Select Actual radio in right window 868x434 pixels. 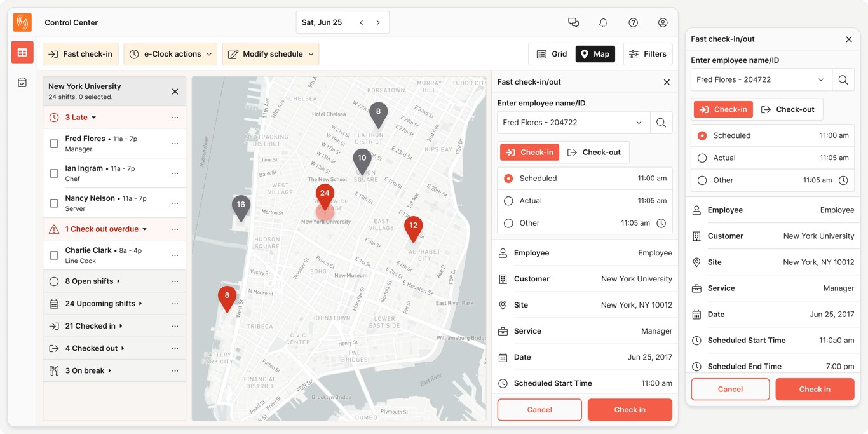pyautogui.click(x=702, y=158)
